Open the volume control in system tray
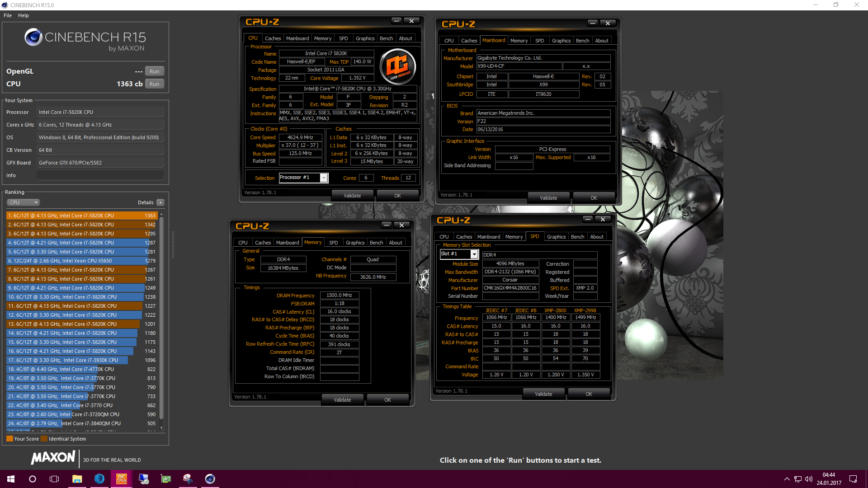 click(x=809, y=479)
